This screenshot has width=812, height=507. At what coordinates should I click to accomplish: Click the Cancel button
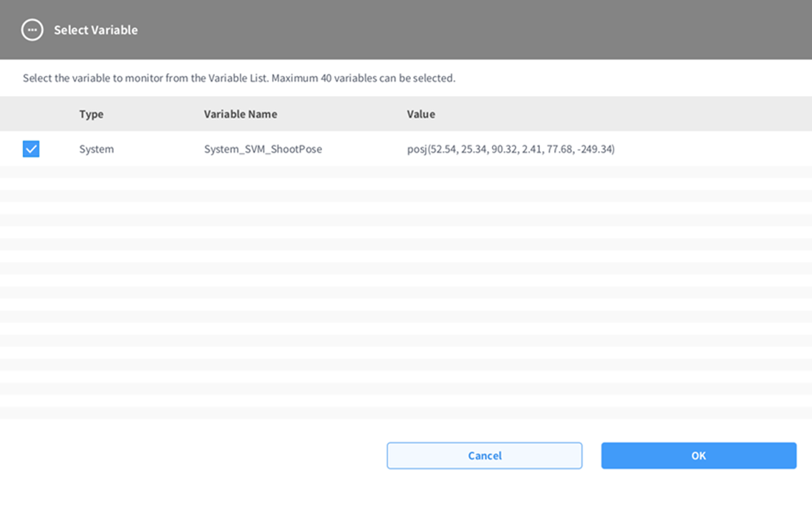point(484,455)
